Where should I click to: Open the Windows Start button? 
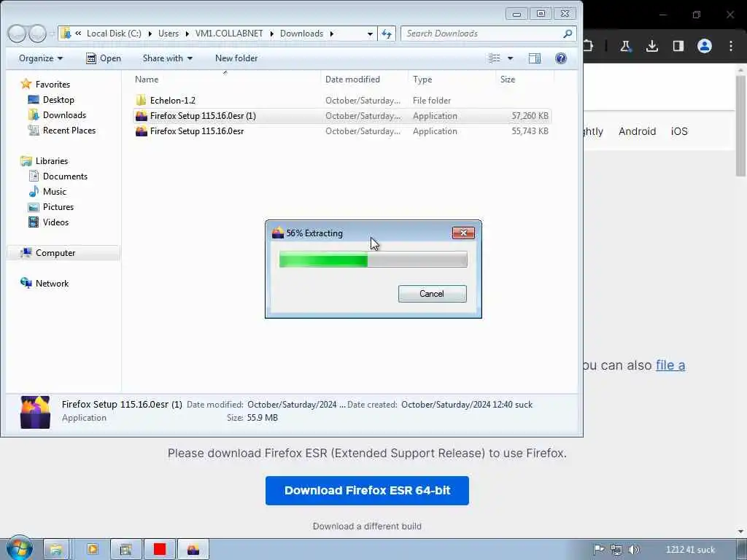pos(19,548)
